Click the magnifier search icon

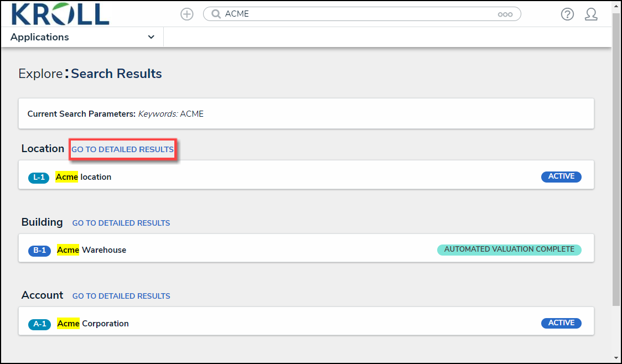click(x=216, y=14)
